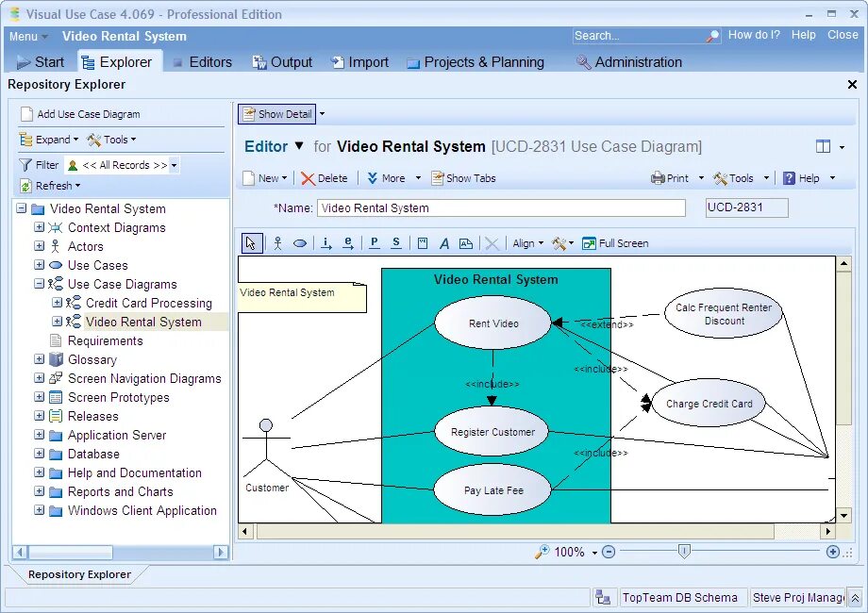The height and width of the screenshot is (613, 868).
Task: Click the Search box
Action: (x=640, y=36)
